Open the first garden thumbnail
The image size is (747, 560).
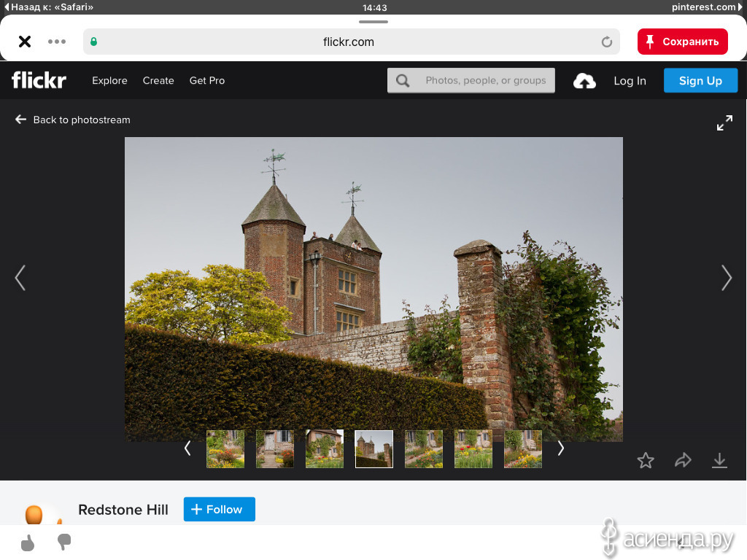click(225, 449)
